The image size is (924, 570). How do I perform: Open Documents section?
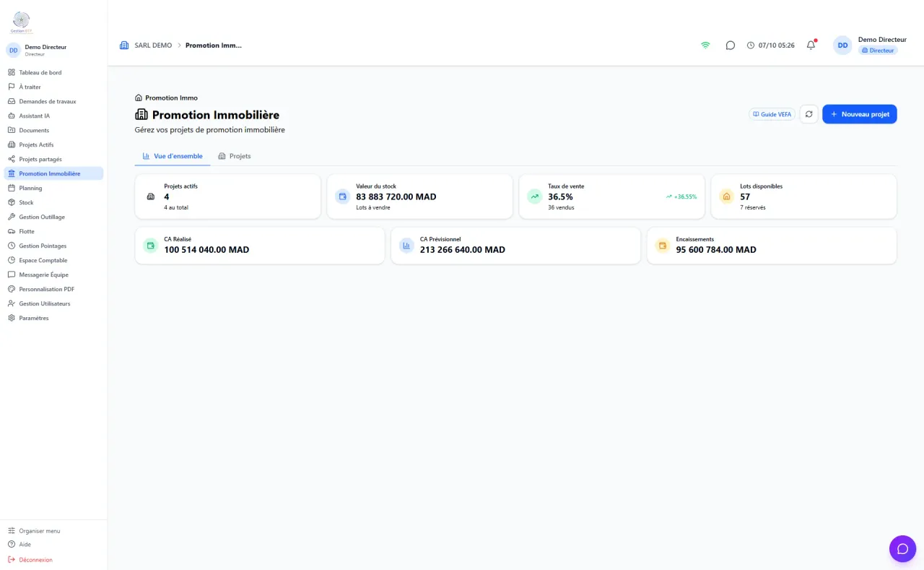point(53,130)
